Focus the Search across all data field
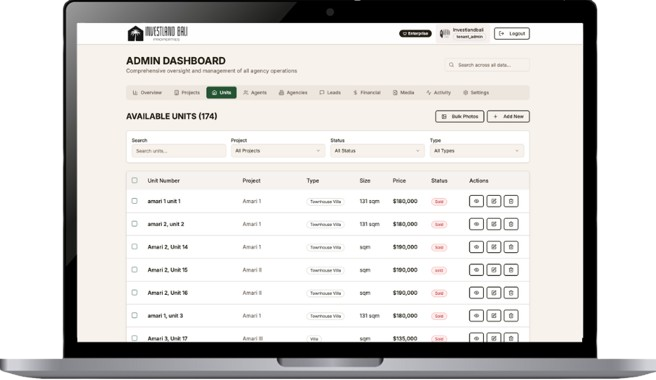This screenshot has width=656, height=380. (487, 65)
